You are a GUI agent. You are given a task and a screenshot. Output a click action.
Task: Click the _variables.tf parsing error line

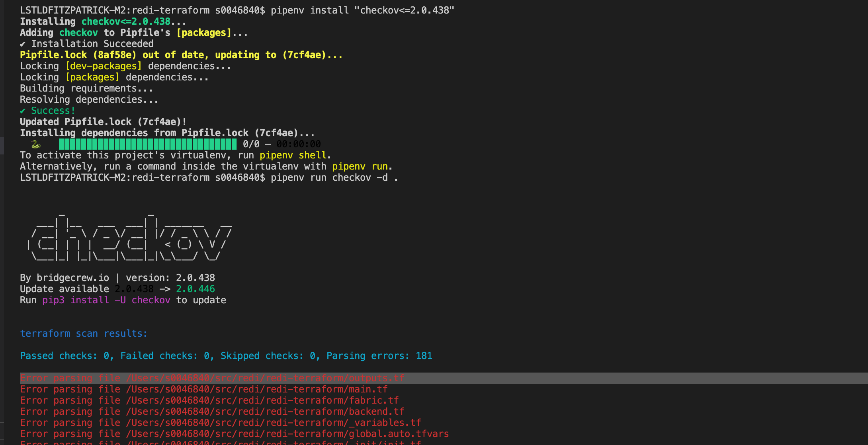pyautogui.click(x=221, y=423)
